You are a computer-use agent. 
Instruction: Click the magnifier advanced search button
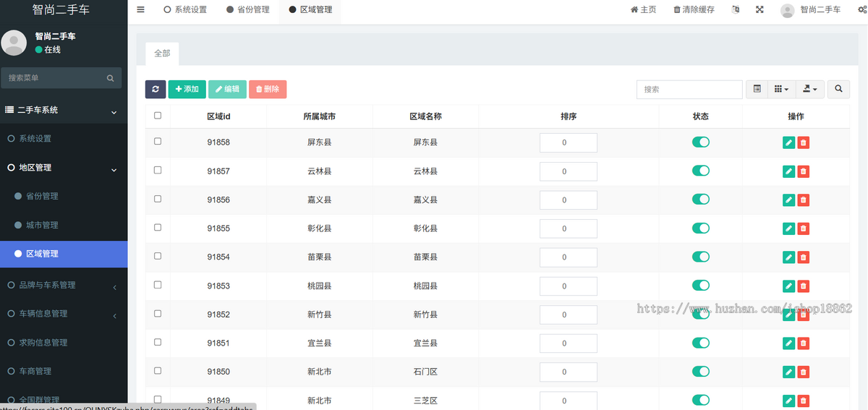(838, 89)
